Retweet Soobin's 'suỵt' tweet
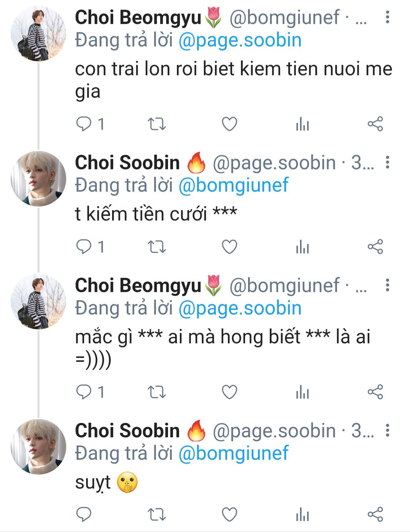The image size is (410, 532). tap(157, 515)
